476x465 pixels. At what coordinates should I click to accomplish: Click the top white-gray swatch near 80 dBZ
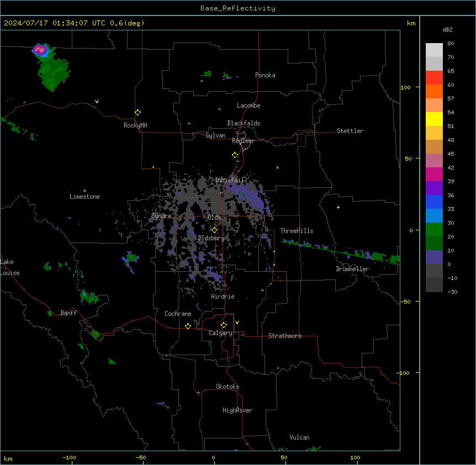click(434, 50)
